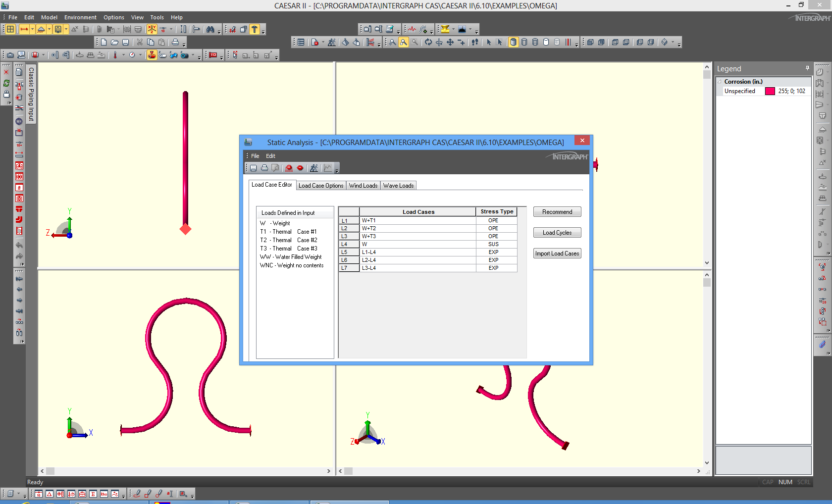Open dropdown arrow next to yellow spool icon

(x=454, y=29)
